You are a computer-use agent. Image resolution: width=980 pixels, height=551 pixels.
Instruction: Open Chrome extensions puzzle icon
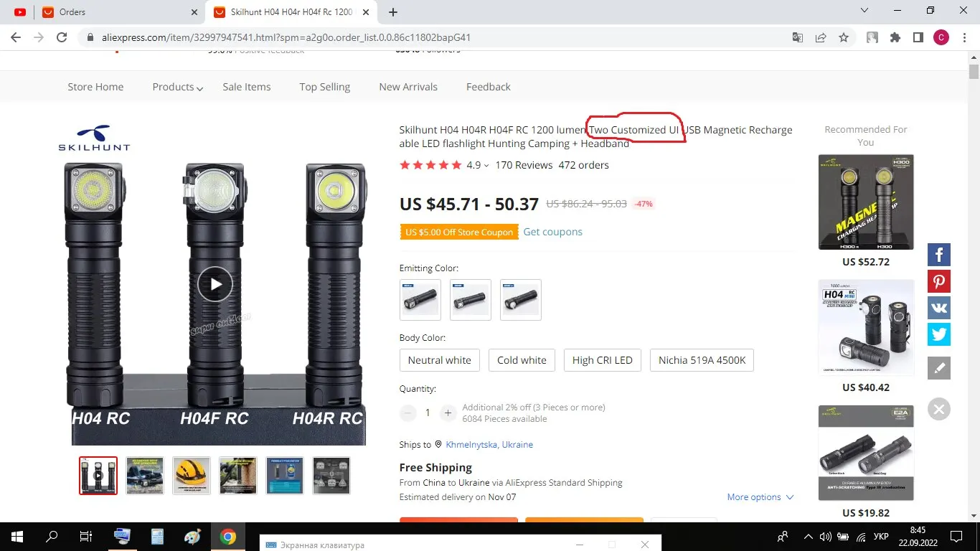[x=895, y=37]
